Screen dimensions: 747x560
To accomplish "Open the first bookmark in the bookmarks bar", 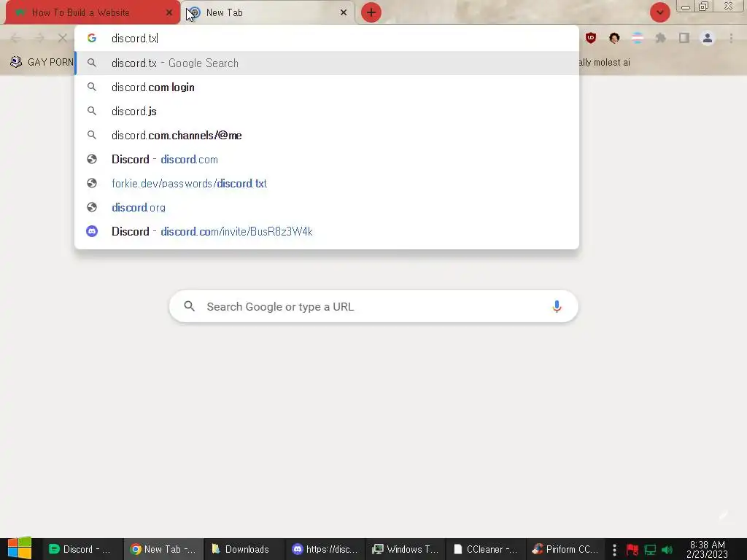I will [x=42, y=63].
